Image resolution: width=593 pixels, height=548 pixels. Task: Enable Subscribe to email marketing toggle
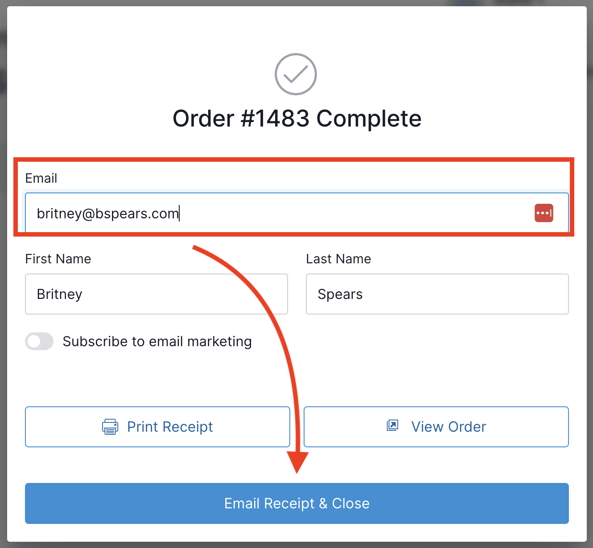39,341
